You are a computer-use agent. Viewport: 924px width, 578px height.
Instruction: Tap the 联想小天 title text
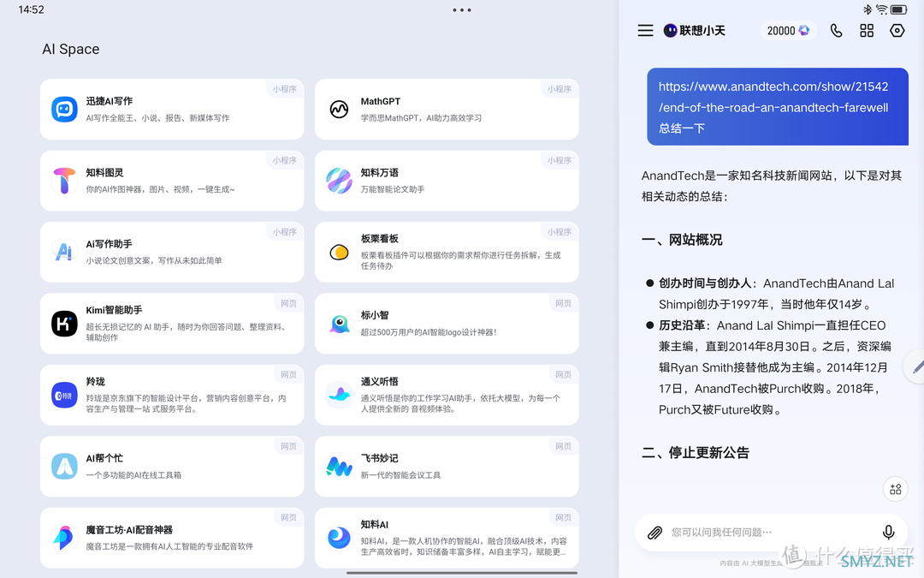point(702,31)
